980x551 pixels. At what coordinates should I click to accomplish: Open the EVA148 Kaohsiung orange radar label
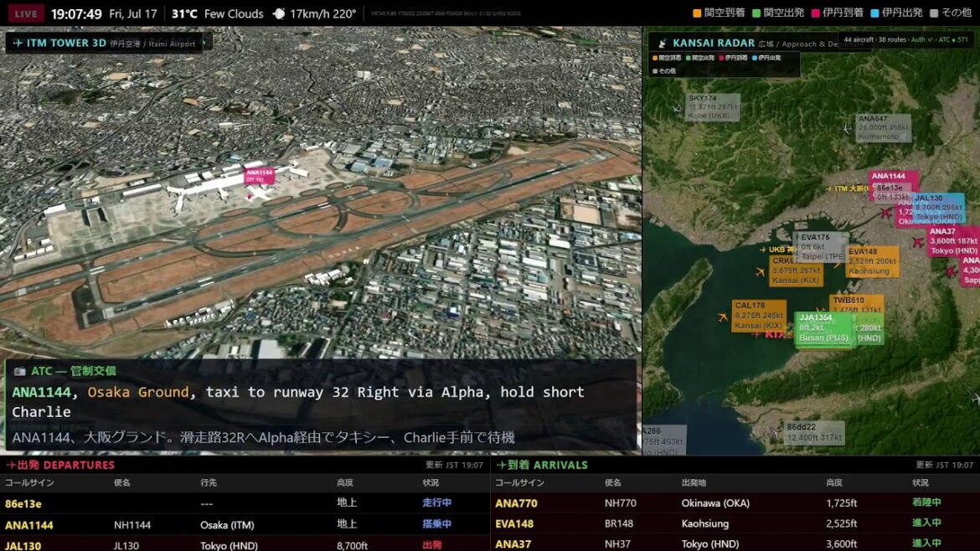(x=873, y=262)
